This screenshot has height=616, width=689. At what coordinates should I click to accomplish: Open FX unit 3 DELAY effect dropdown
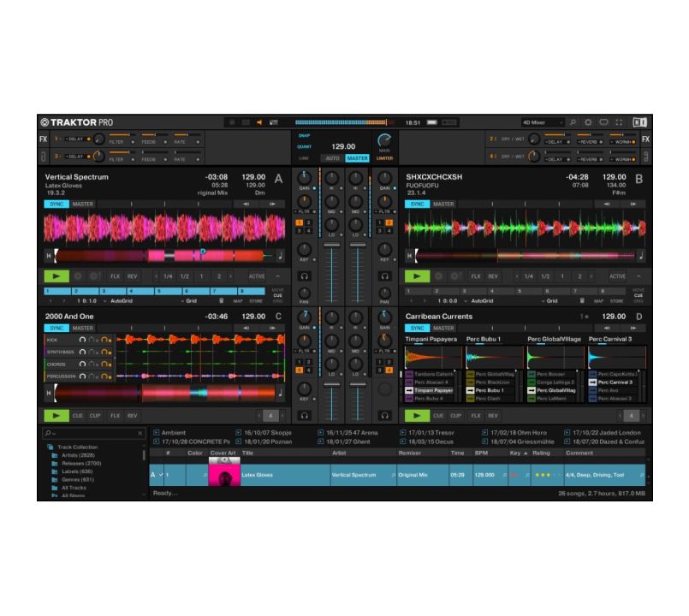(78, 157)
